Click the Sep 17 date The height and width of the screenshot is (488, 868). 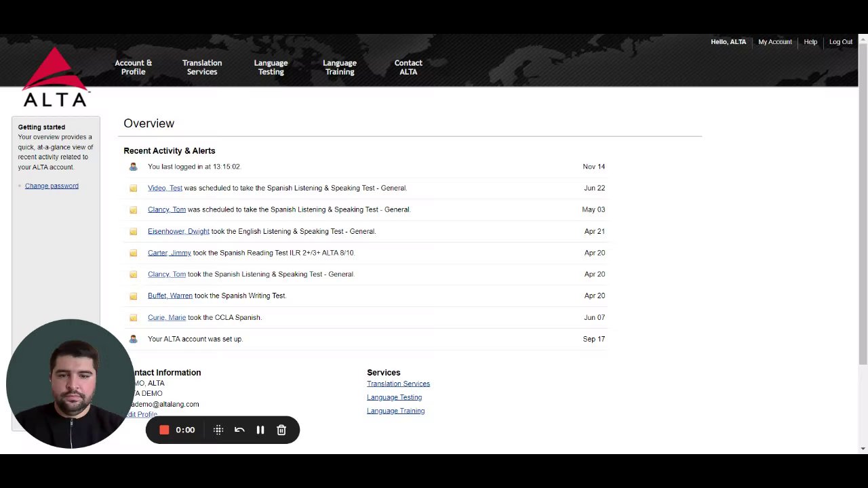click(x=593, y=339)
